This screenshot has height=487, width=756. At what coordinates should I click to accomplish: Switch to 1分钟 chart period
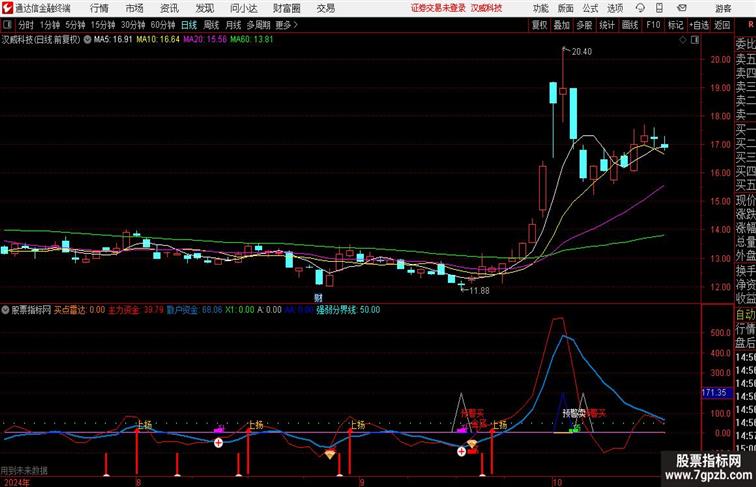50,25
